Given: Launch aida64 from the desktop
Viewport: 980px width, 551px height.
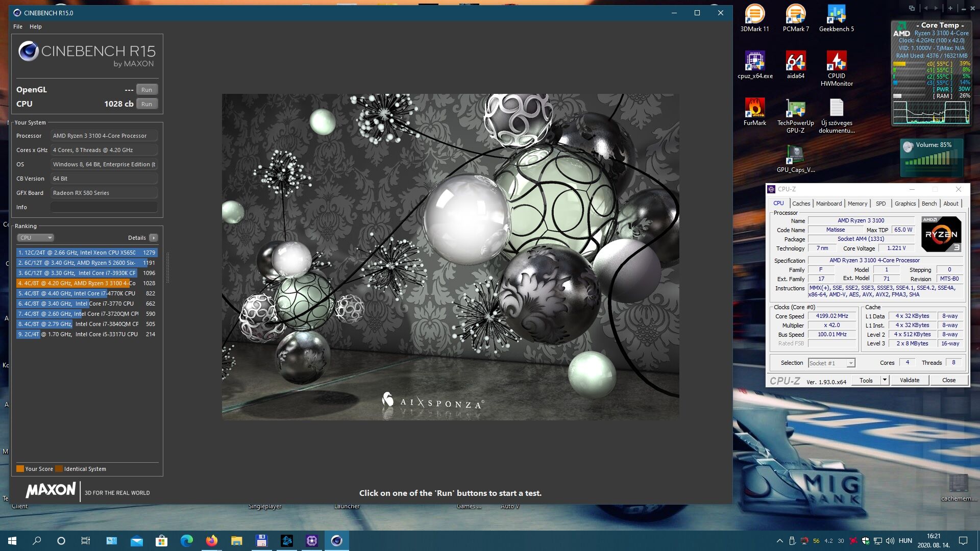Looking at the screenshot, I should 795,65.
